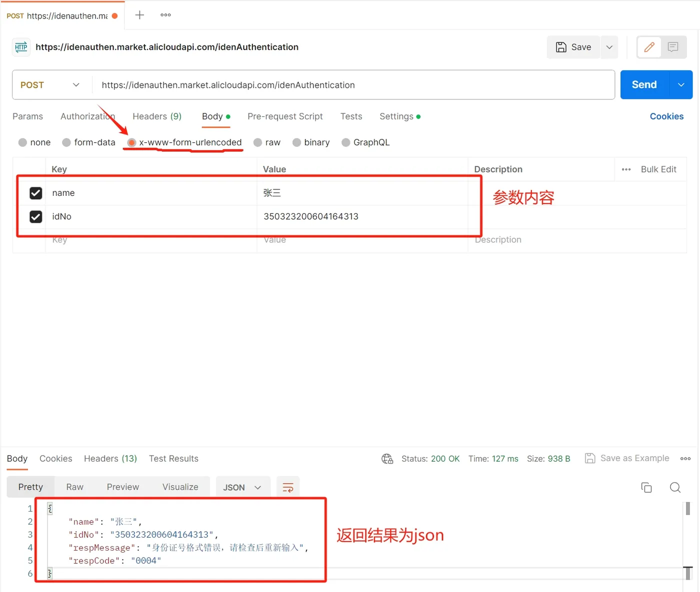
Task: Click the Save as Example icon
Action: [x=590, y=458]
